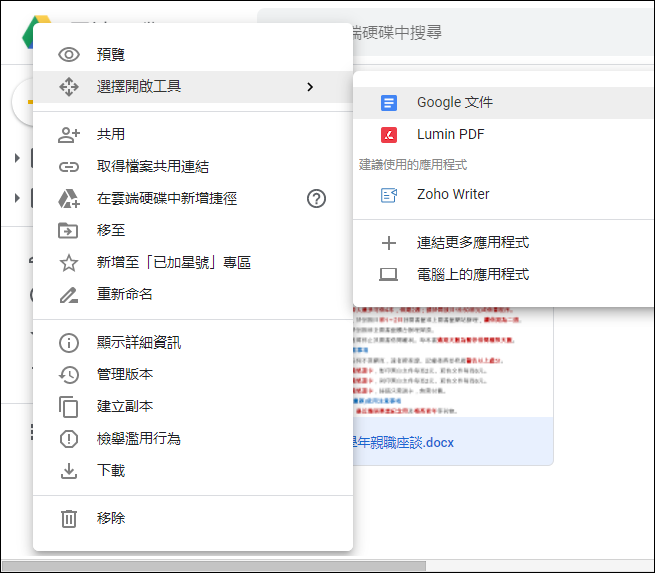Click the red Lumin PDF icon
Screen dimensions: 655x573
(388, 135)
